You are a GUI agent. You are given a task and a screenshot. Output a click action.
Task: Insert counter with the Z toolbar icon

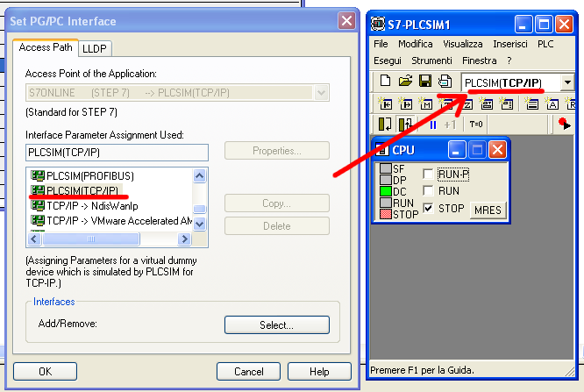(x=467, y=104)
